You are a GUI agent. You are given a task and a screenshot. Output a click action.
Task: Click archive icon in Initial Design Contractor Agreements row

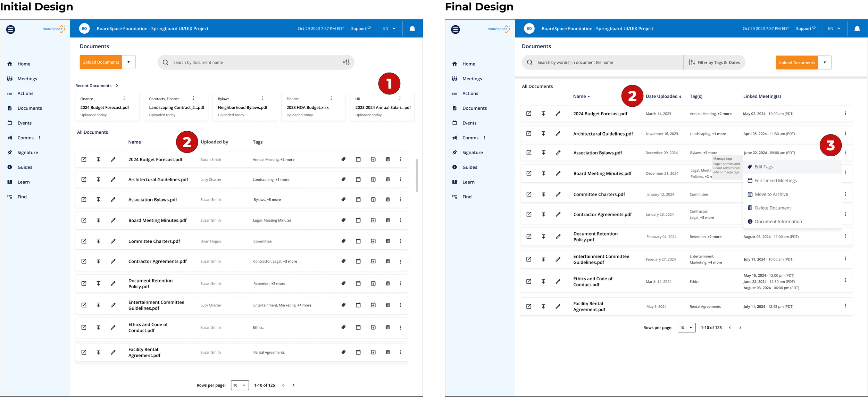373,261
